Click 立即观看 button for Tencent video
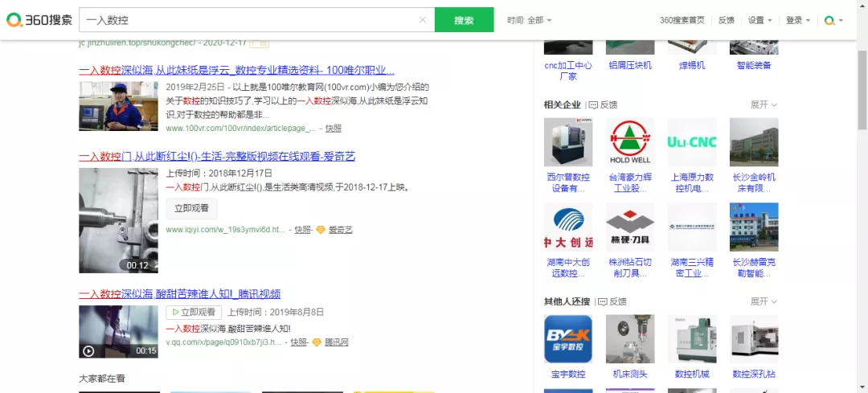 (x=194, y=312)
